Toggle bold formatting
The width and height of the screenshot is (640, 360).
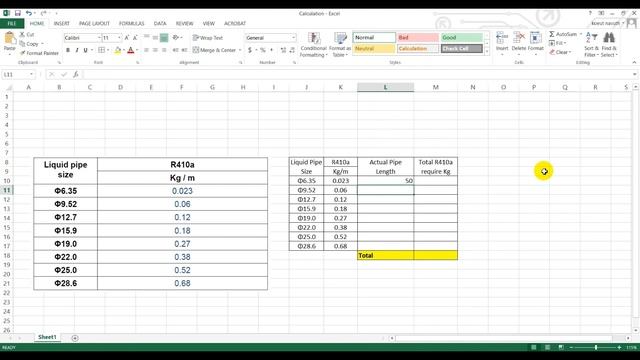pyautogui.click(x=68, y=50)
